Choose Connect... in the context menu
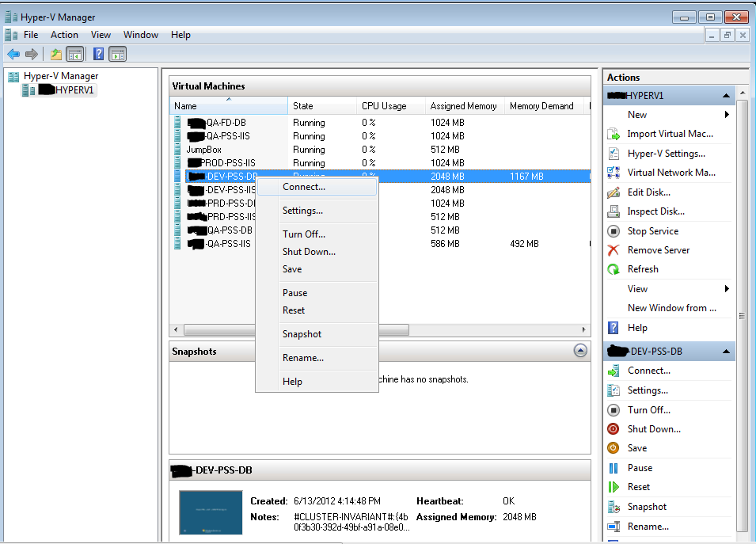This screenshot has width=756, height=544. click(x=317, y=187)
